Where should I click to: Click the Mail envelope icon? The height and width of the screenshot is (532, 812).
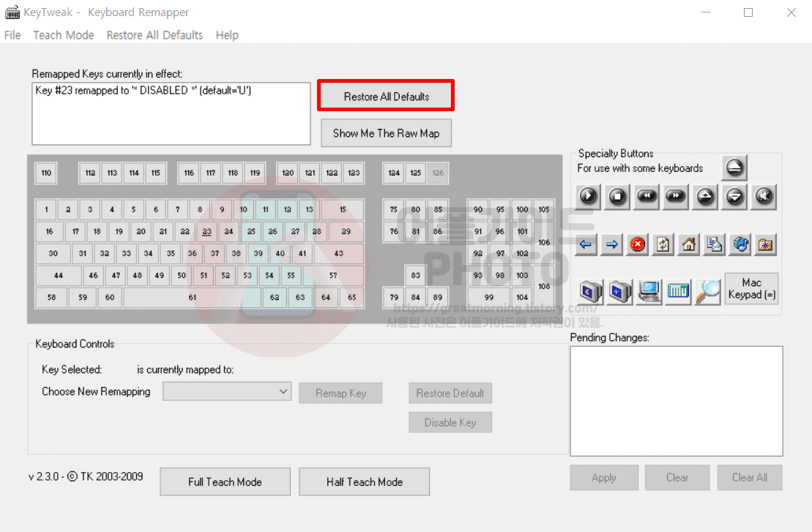714,244
